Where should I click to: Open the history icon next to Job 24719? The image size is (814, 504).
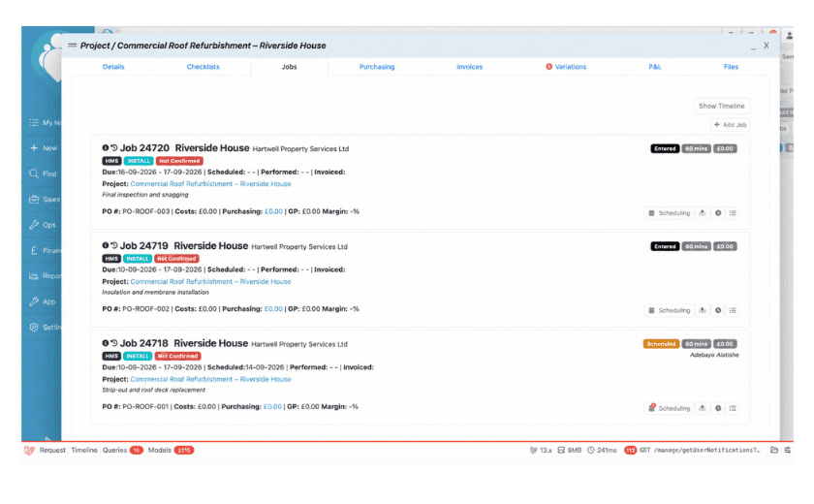114,245
